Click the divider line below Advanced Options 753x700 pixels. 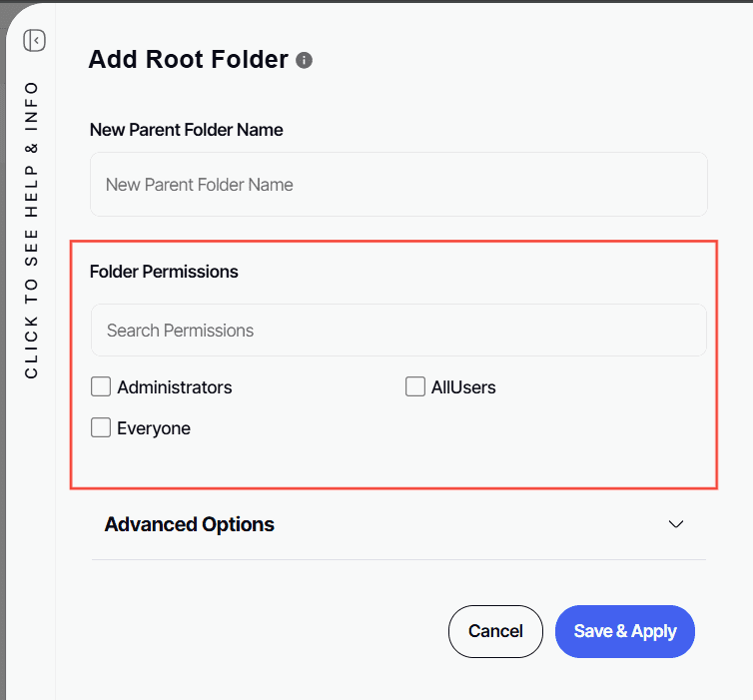(398, 559)
